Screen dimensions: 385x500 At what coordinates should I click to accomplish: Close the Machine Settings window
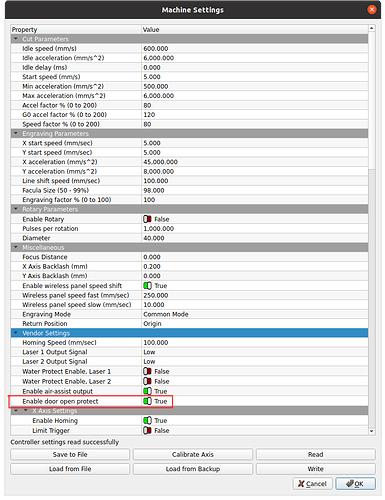[x=372, y=9]
